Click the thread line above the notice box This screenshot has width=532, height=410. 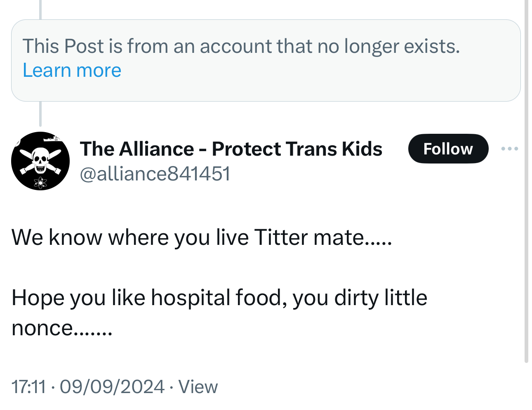40,9
